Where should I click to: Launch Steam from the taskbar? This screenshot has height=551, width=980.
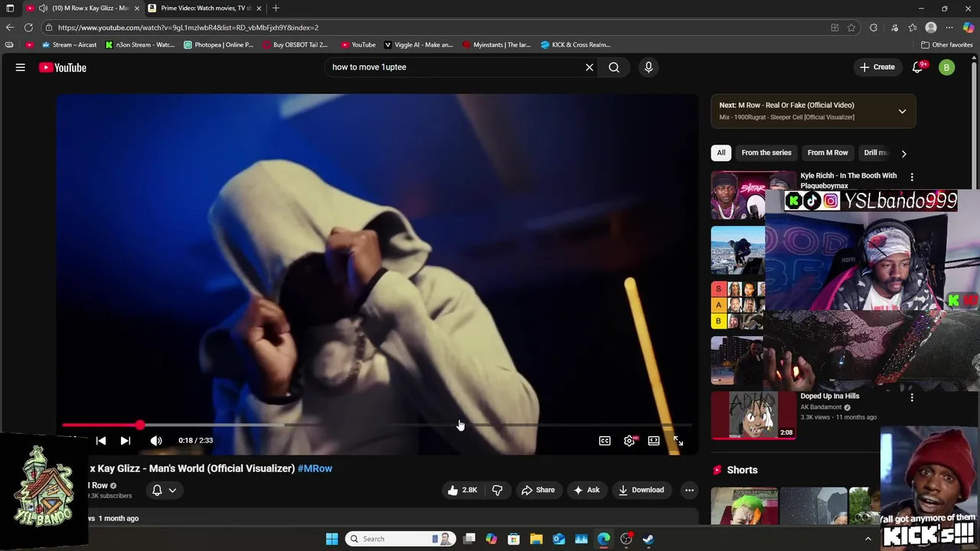[x=648, y=539]
